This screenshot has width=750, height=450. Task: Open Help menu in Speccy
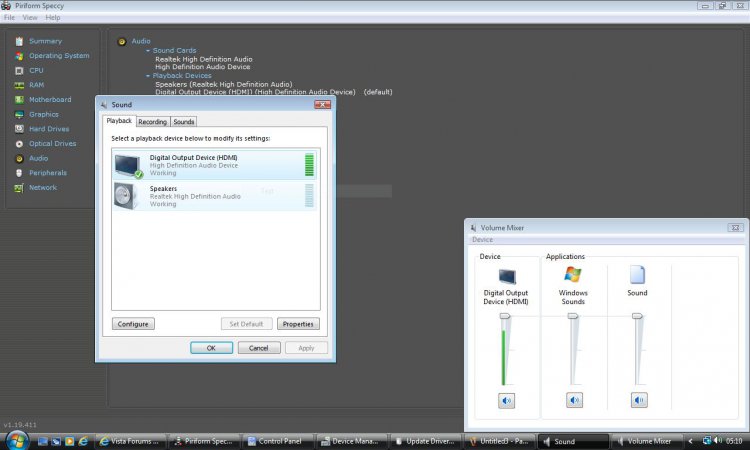tap(53, 18)
